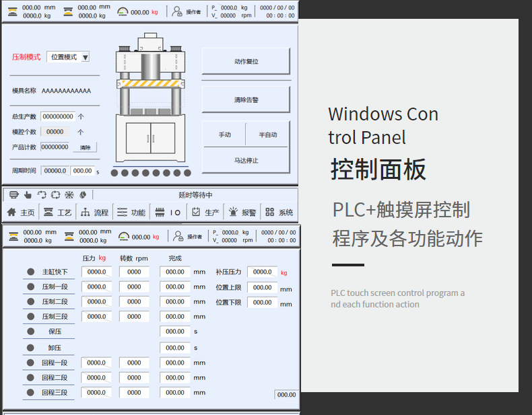Click the operator lock icon in the process screen status bar
Image resolution: width=532 pixels, height=415 pixels.
tap(178, 236)
